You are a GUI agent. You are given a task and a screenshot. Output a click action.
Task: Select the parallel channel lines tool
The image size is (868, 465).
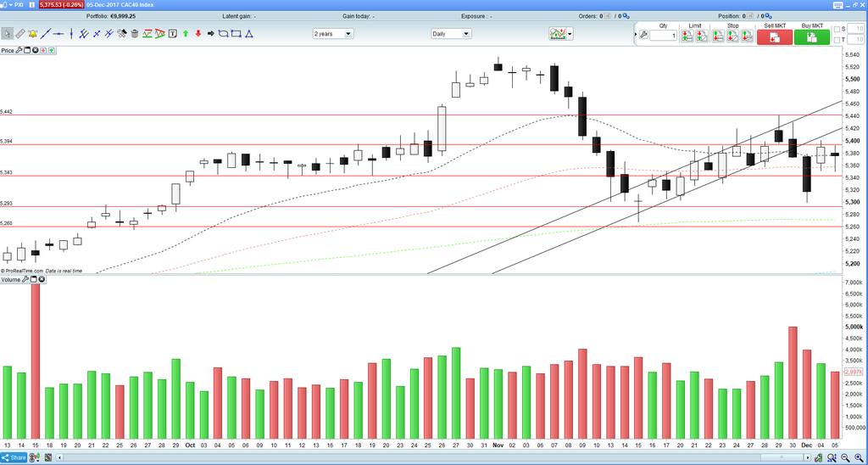84,33
